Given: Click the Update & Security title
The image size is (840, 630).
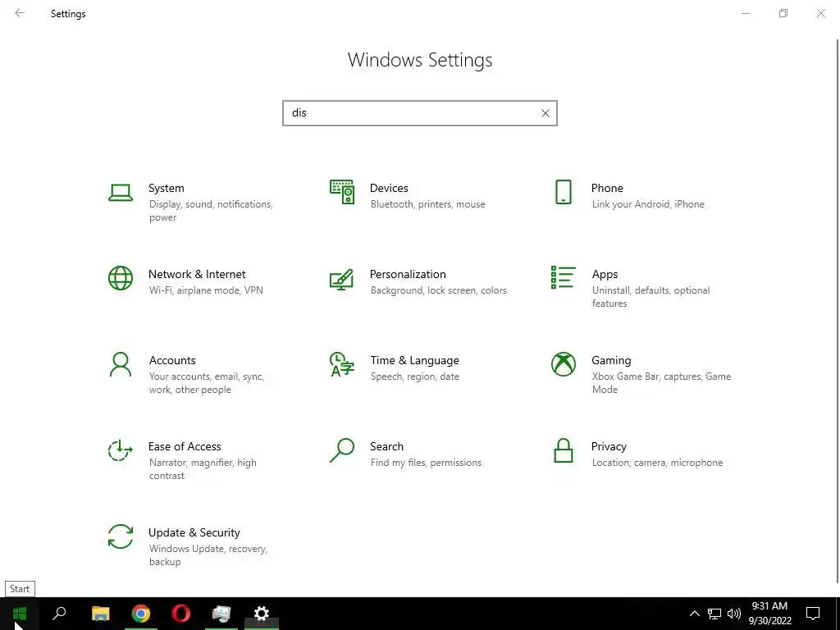Looking at the screenshot, I should click(x=194, y=533).
